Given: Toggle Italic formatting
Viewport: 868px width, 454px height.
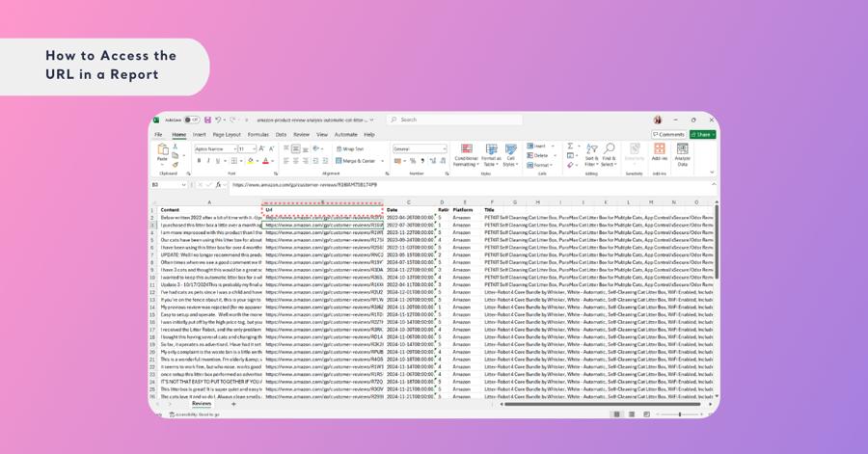Looking at the screenshot, I should [x=208, y=161].
